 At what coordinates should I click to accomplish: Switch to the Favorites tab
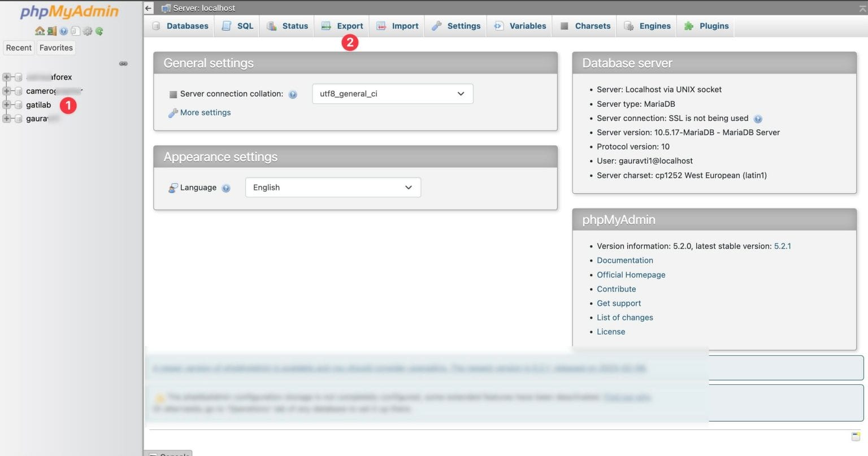55,47
